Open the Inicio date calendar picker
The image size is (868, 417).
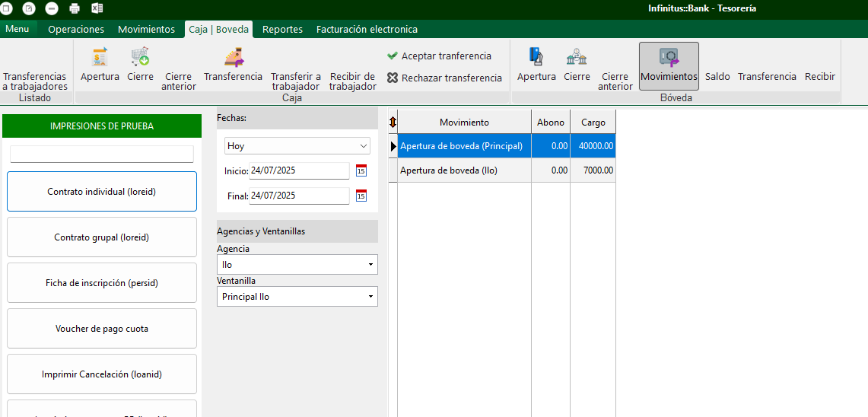(x=361, y=170)
